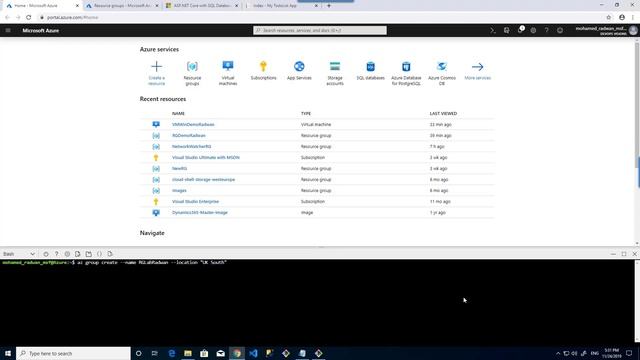
Task: Click the 'Virtual machine' type cell
Action: 316,124
